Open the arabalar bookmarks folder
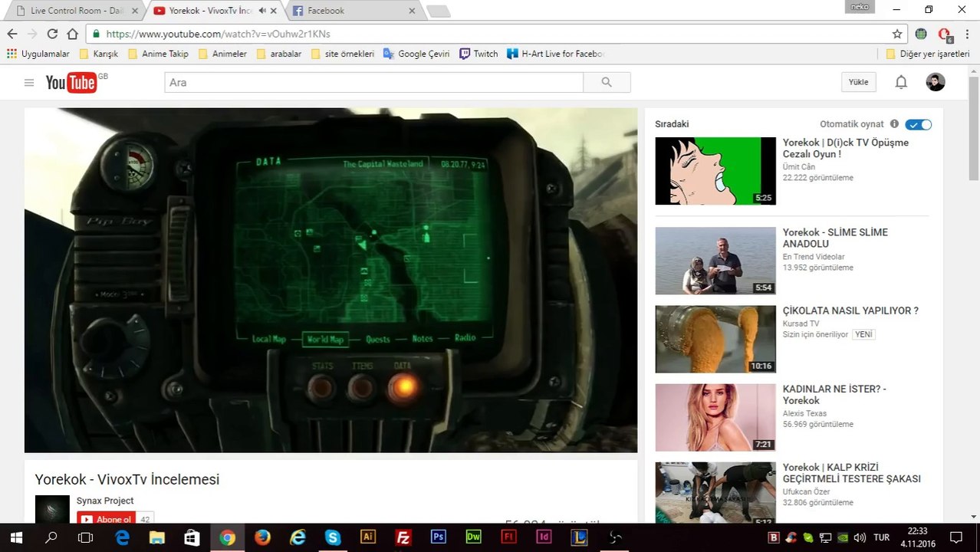980x552 pixels. coord(279,54)
